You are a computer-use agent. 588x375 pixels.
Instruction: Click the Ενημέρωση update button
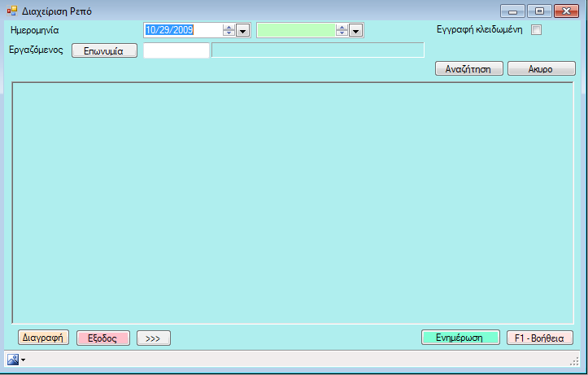click(460, 337)
